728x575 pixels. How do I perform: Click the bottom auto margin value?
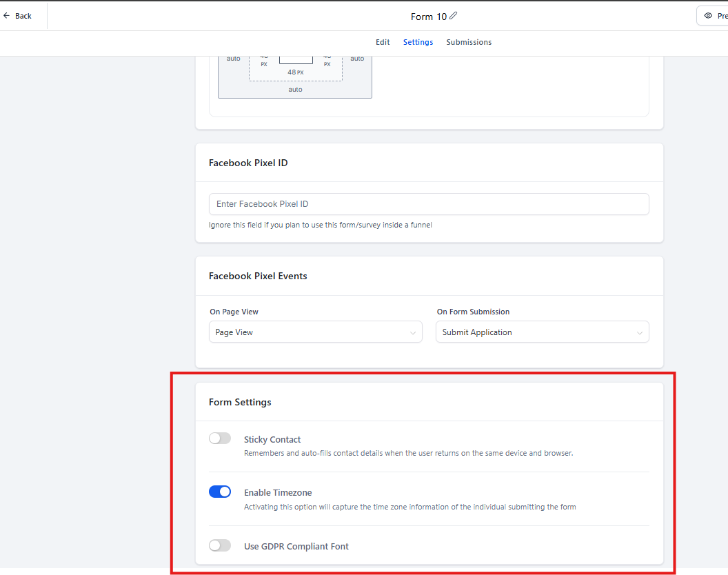coord(295,90)
